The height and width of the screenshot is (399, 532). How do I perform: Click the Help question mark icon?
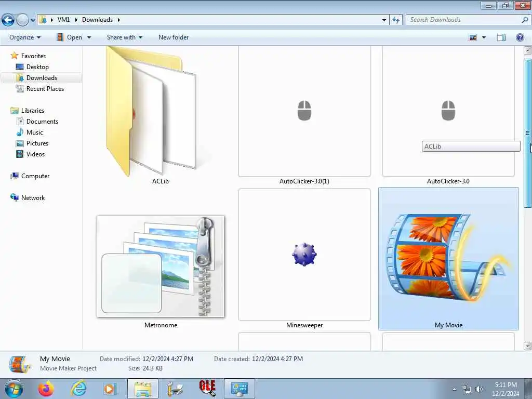[x=520, y=37]
